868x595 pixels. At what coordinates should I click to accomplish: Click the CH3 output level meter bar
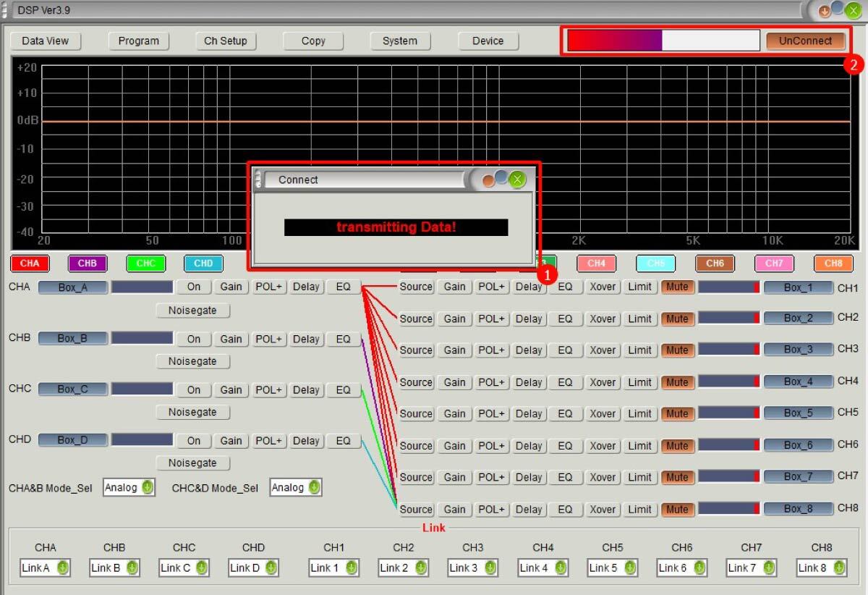(728, 350)
